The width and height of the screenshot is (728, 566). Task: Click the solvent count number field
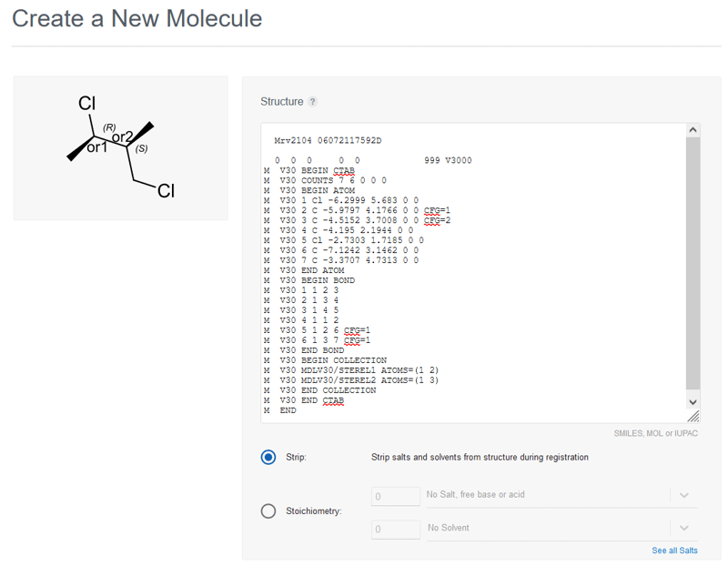pyautogui.click(x=395, y=529)
